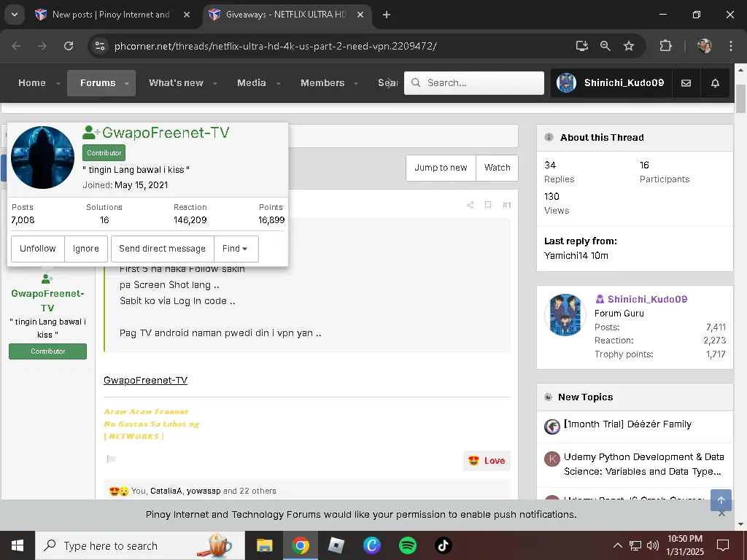The width and height of the screenshot is (747, 560).
Task: Show hidden system tray icons
Action: point(617,545)
